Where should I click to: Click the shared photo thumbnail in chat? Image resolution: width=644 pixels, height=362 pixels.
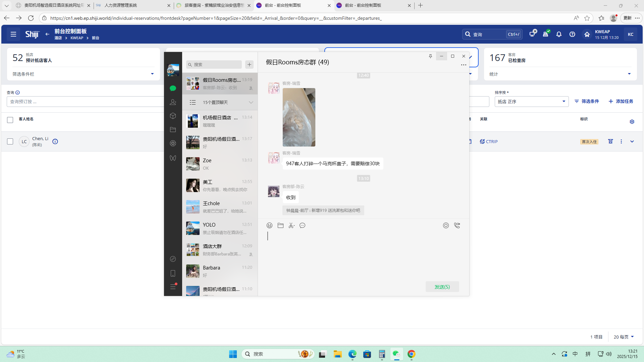pos(299,117)
